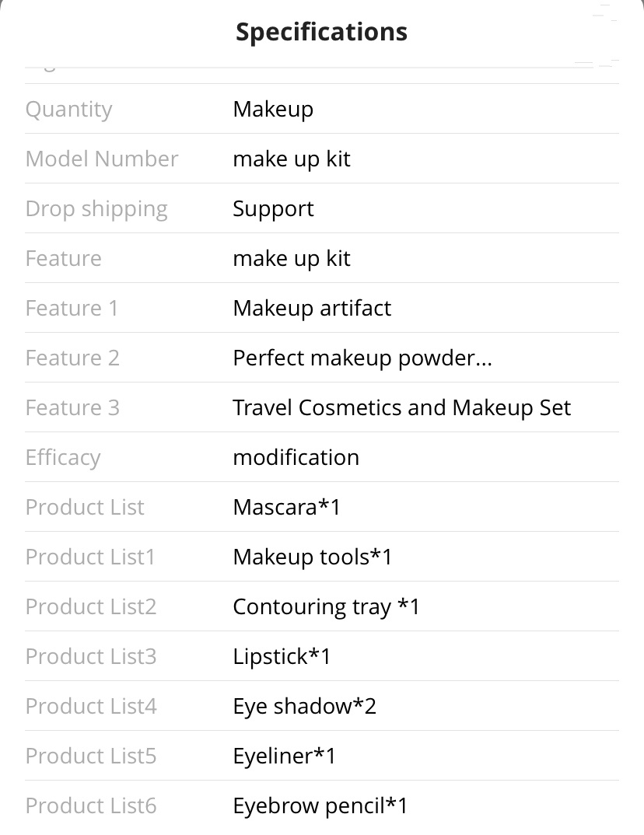Image resolution: width=644 pixels, height=835 pixels.
Task: Select the Eyeliner*1 entry
Action: coord(285,756)
